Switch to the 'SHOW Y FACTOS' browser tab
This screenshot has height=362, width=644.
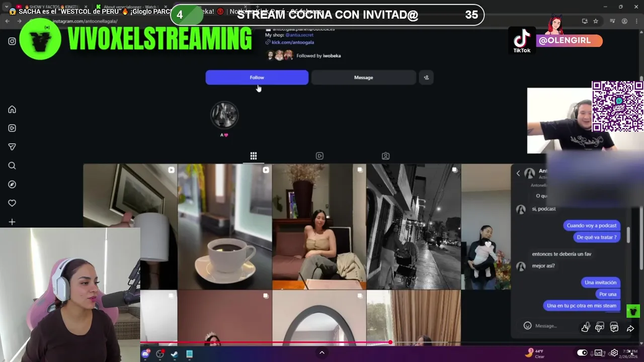[x=51, y=7]
